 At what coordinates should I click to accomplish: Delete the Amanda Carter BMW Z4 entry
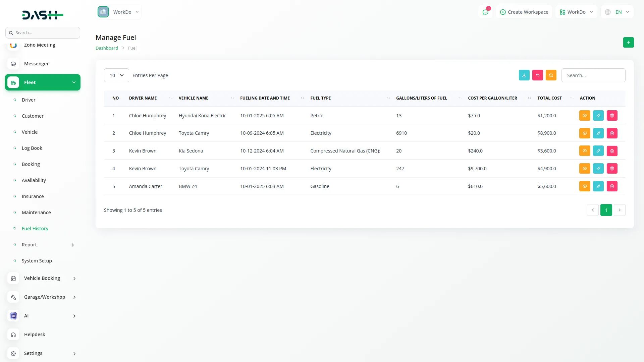click(x=612, y=186)
